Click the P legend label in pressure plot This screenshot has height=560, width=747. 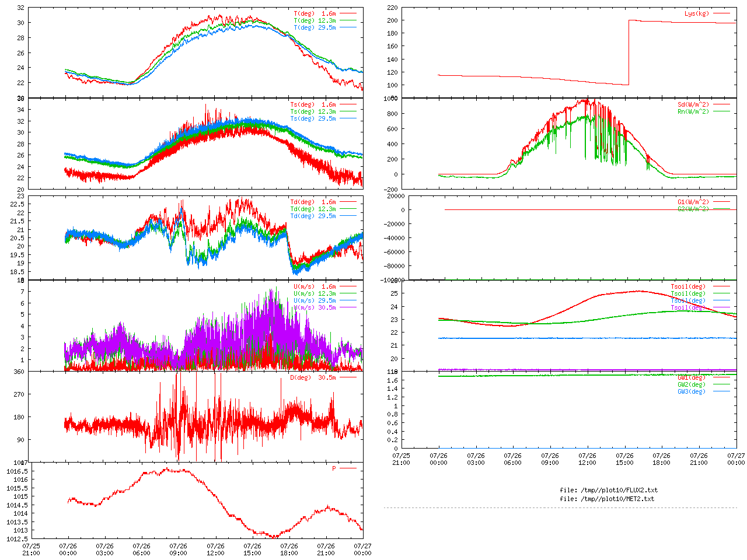pyautogui.click(x=334, y=468)
